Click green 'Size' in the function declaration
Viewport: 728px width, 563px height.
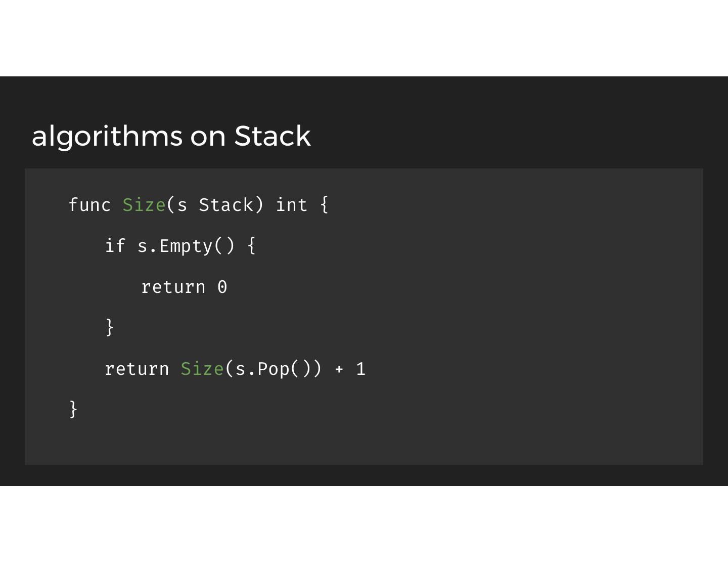[144, 205]
